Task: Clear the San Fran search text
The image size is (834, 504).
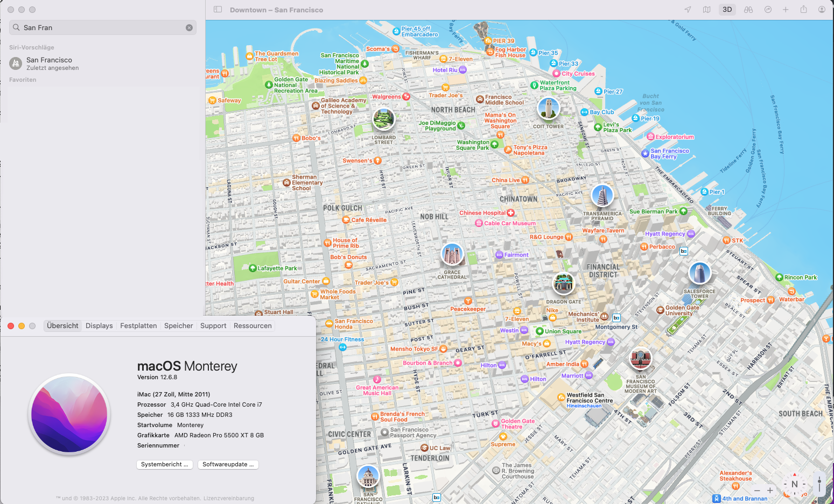Action: click(190, 27)
